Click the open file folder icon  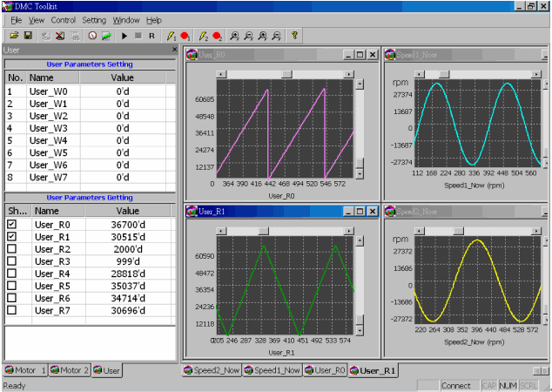coord(14,36)
